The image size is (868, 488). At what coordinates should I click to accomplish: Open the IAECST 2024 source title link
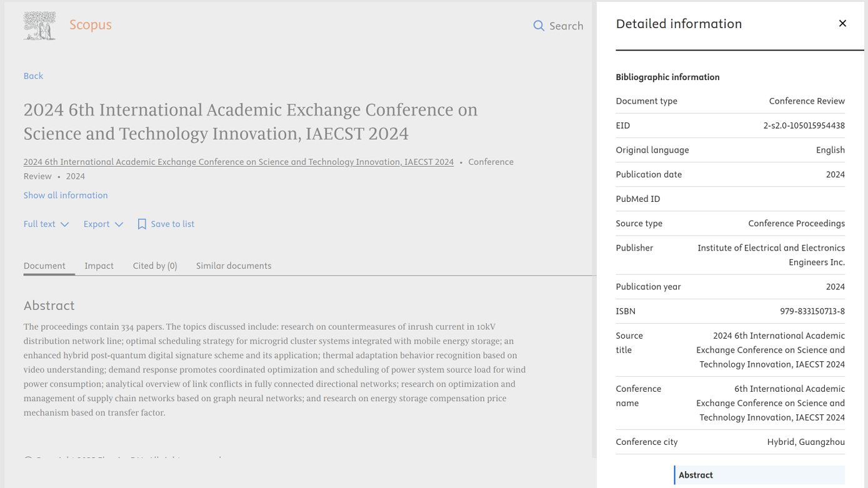pyautogui.click(x=238, y=162)
